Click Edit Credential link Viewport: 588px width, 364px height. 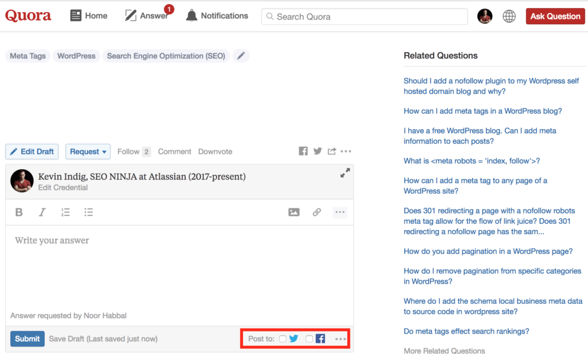tap(63, 187)
